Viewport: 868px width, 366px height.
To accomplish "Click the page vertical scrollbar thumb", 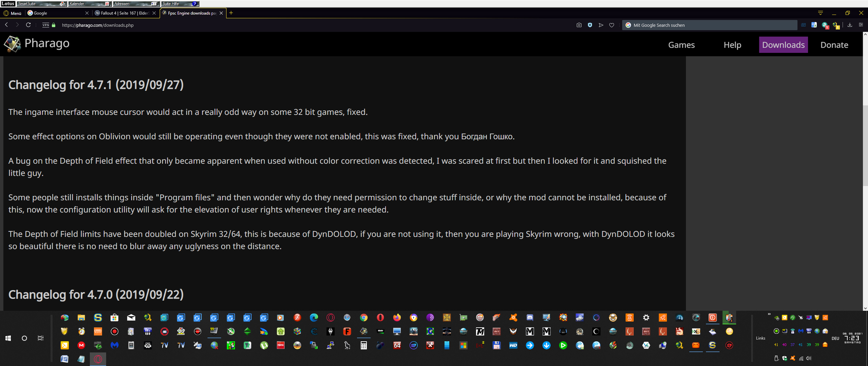I will click(865, 145).
